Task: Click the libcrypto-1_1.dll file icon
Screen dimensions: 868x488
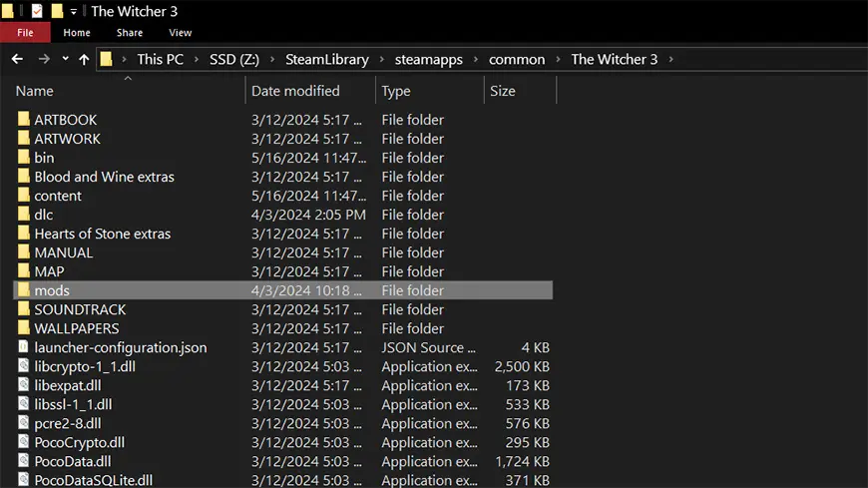Action: click(25, 366)
